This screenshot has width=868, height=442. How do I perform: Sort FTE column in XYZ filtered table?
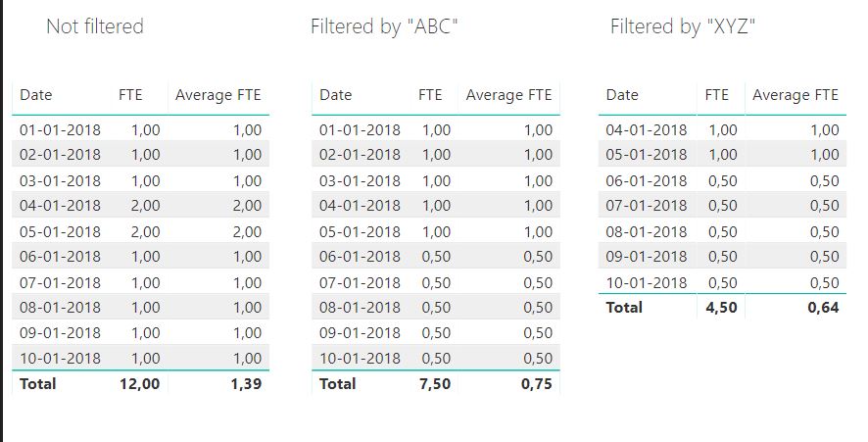717,95
